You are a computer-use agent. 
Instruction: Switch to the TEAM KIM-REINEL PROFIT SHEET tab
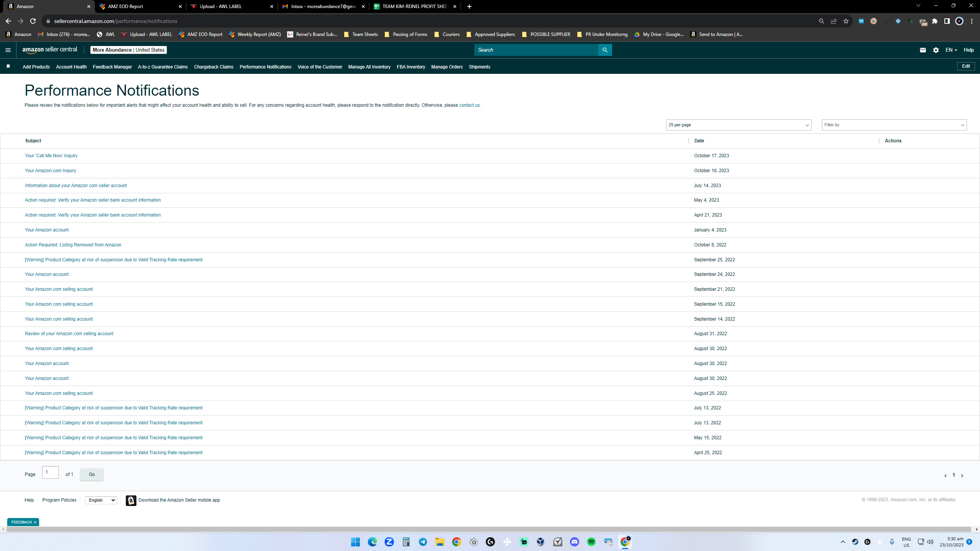point(415,7)
